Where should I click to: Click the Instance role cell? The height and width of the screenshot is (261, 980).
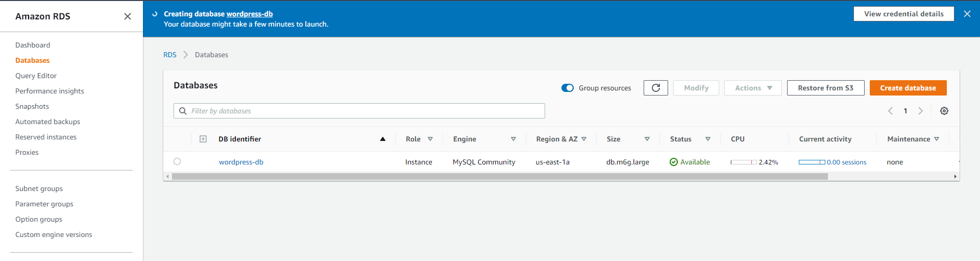coord(419,162)
